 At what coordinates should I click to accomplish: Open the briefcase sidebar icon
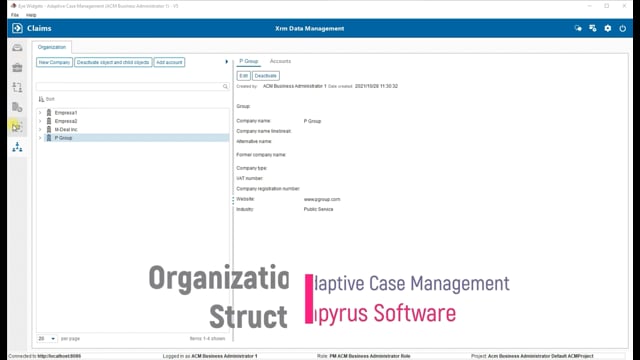(x=17, y=67)
